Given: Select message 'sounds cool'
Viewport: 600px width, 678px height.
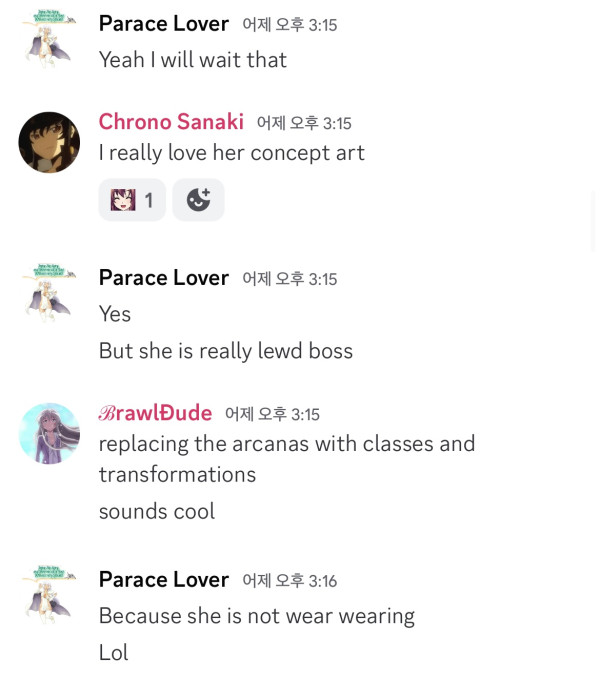Looking at the screenshot, I should 156,512.
